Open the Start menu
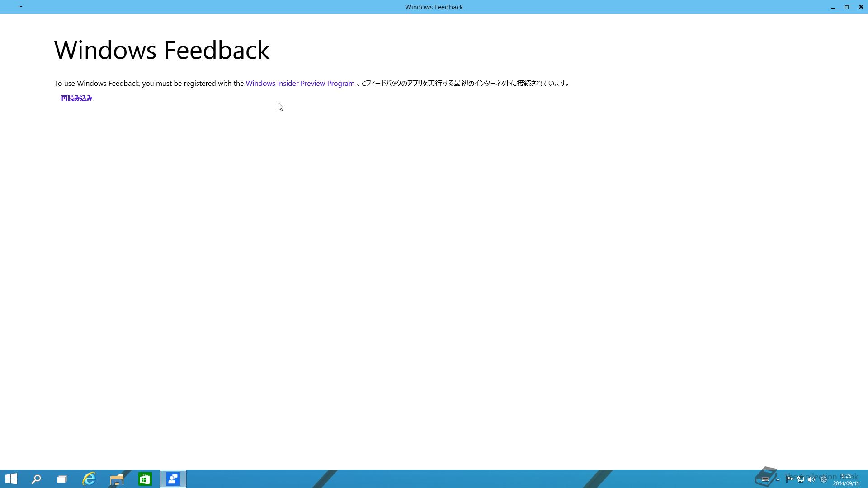 [x=11, y=479]
